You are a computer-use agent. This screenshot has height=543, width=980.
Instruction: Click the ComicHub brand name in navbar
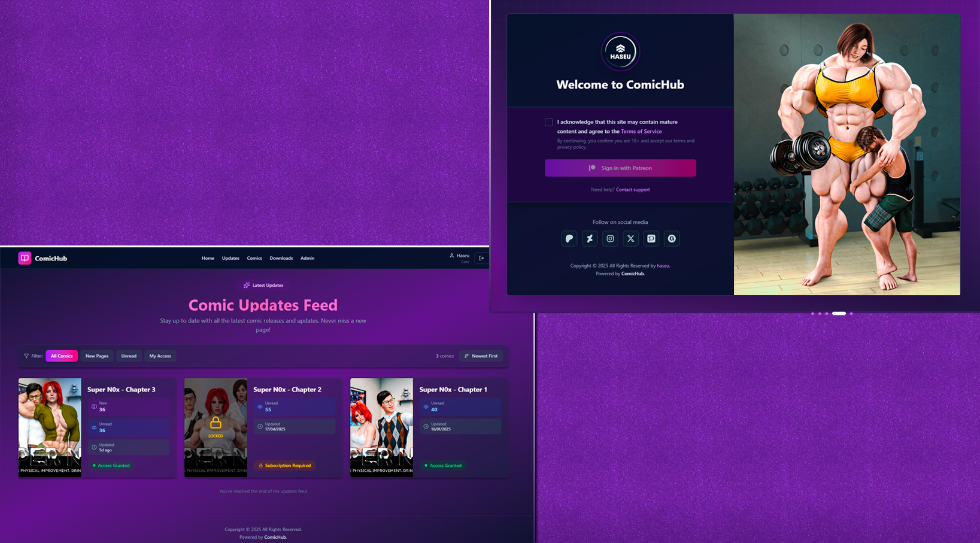(x=51, y=259)
